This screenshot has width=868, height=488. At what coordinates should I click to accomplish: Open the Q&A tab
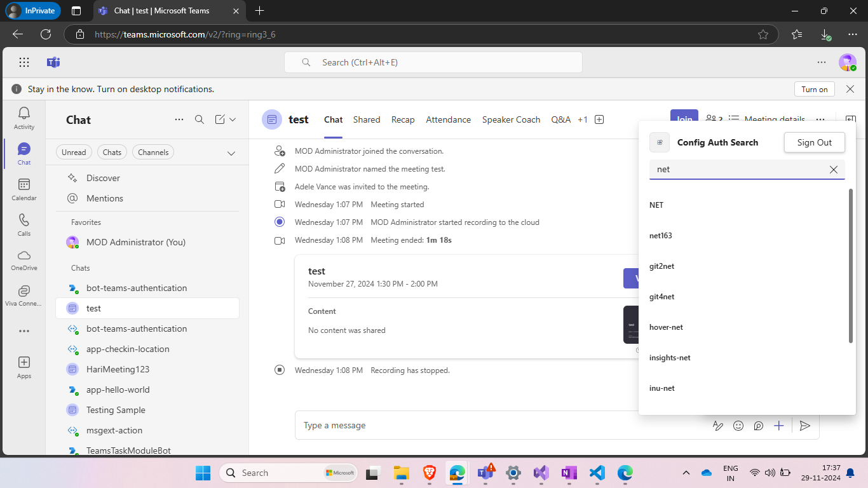tap(561, 119)
